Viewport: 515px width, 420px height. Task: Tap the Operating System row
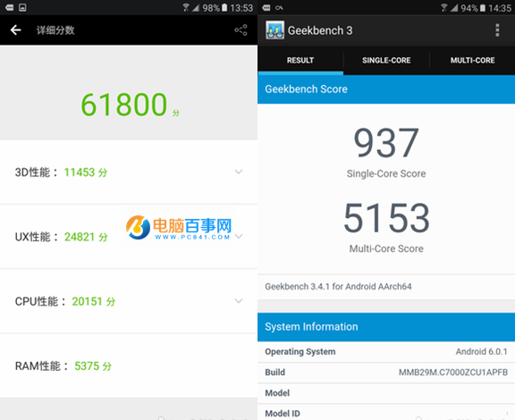coord(386,352)
